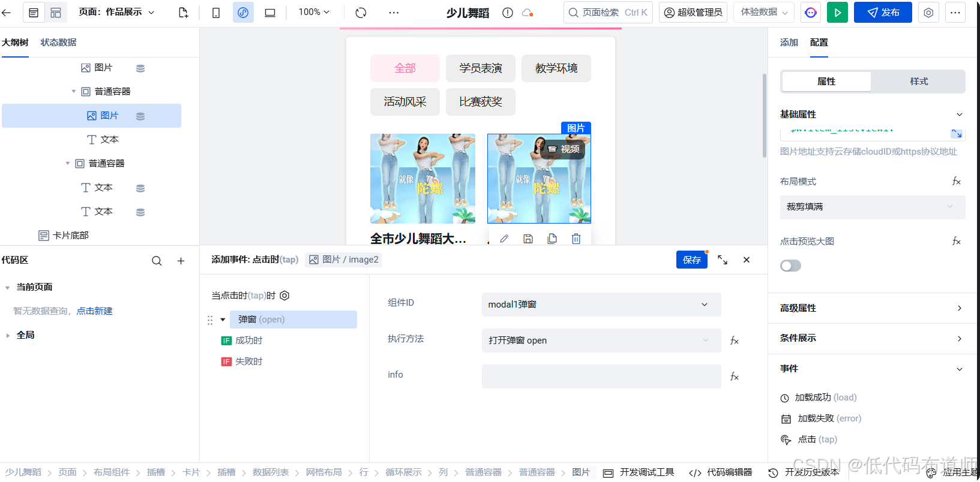980x482 pixels.
Task: Click the edit pencil icon under selected image
Action: click(x=504, y=239)
